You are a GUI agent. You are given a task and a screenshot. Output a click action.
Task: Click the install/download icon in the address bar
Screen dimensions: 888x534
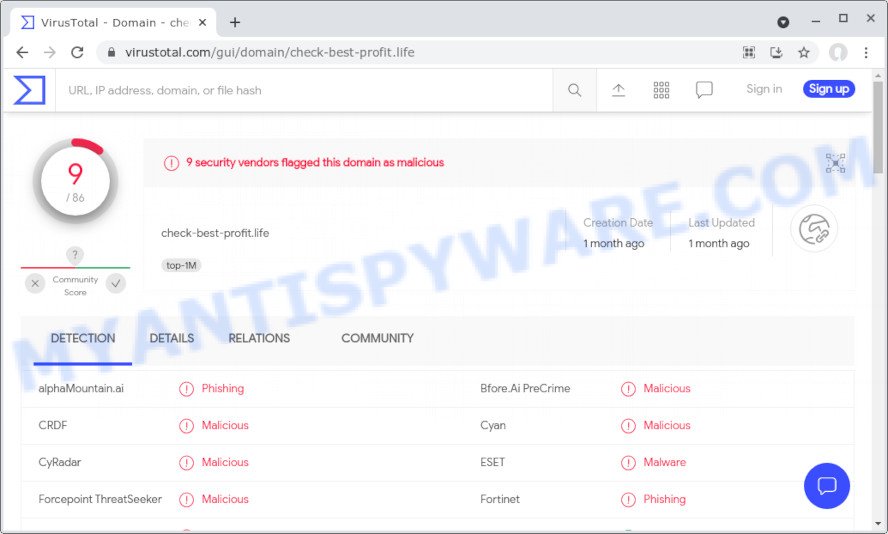[x=776, y=53]
